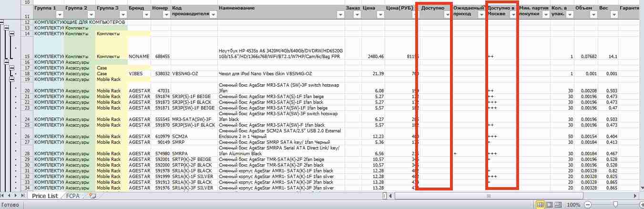The image size is (644, 209).
Task: Open the Доступно filter dropdown
Action: (447, 15)
